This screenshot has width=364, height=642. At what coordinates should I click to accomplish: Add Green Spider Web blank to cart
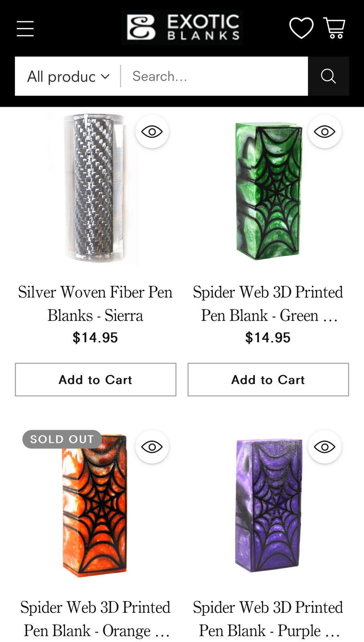pyautogui.click(x=268, y=380)
